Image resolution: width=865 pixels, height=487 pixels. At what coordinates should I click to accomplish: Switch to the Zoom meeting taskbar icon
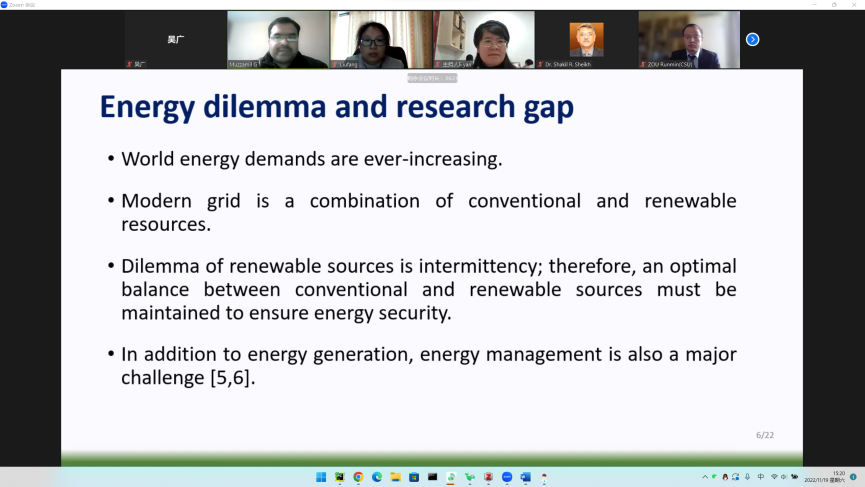[507, 477]
